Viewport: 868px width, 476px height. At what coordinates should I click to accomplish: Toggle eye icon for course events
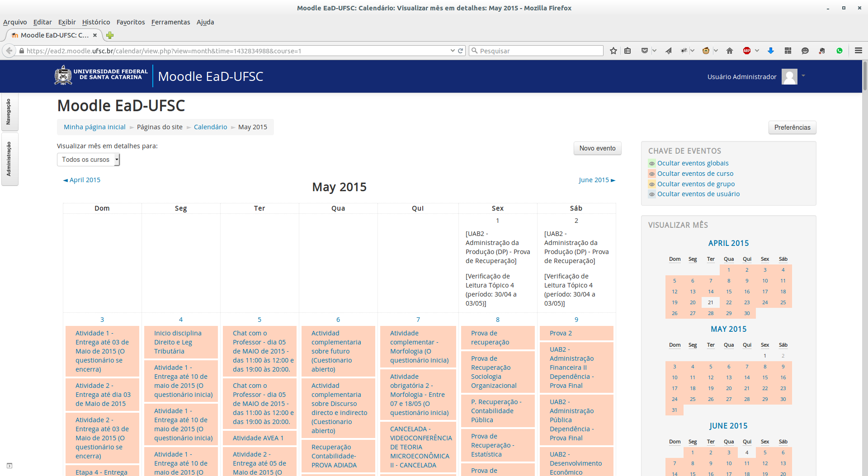point(652,174)
